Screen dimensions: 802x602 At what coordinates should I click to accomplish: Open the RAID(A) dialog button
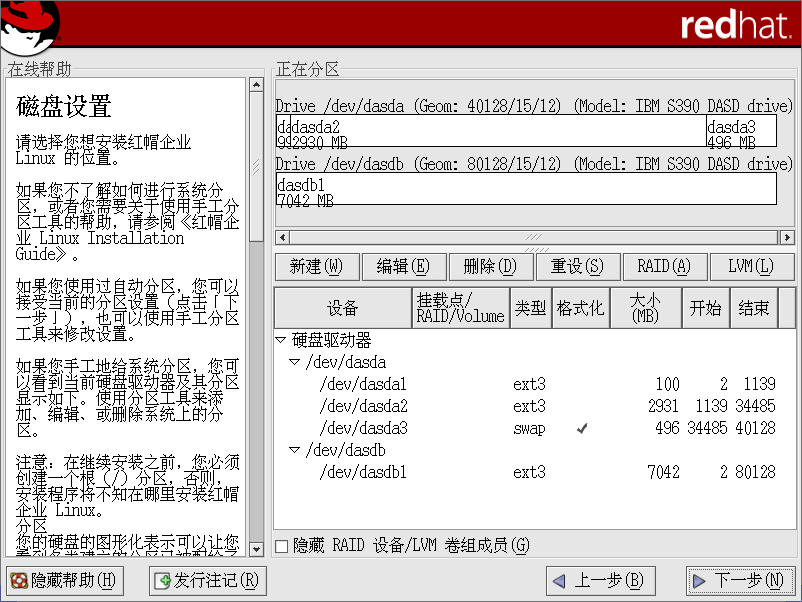[x=665, y=266]
